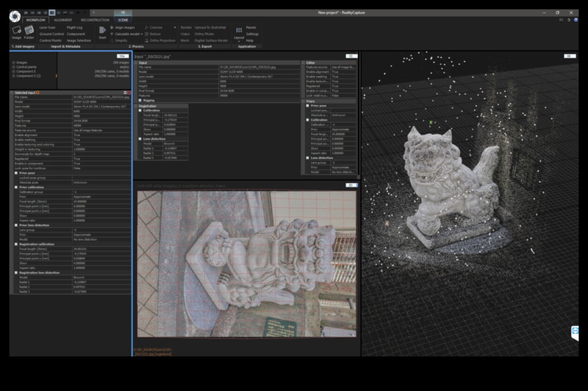
Task: Select the highlighted layout preset in title bar
Action: (52, 12)
